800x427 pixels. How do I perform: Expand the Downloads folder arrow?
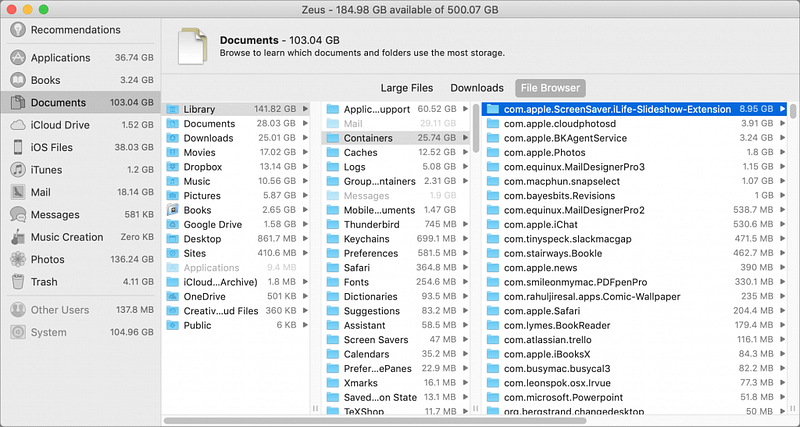point(305,138)
